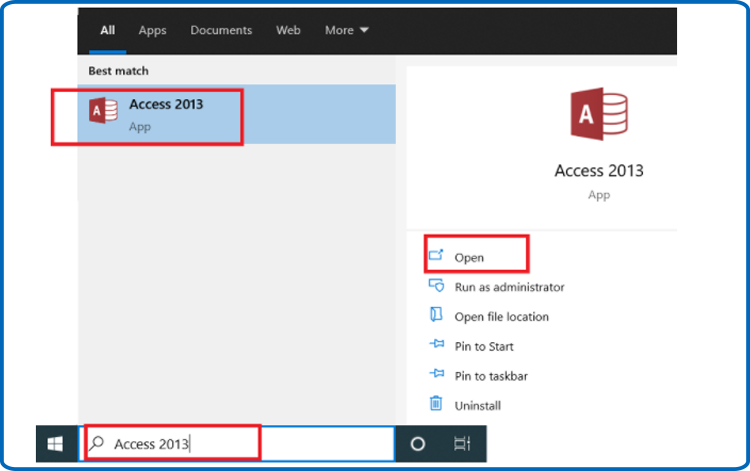
Task: Open the Documents search tab
Action: coord(221,30)
